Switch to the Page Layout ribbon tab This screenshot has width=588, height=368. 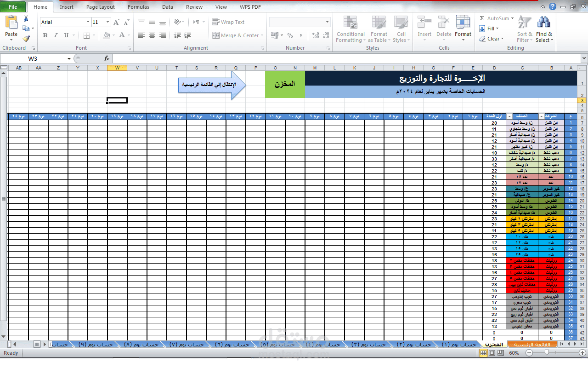(x=101, y=7)
